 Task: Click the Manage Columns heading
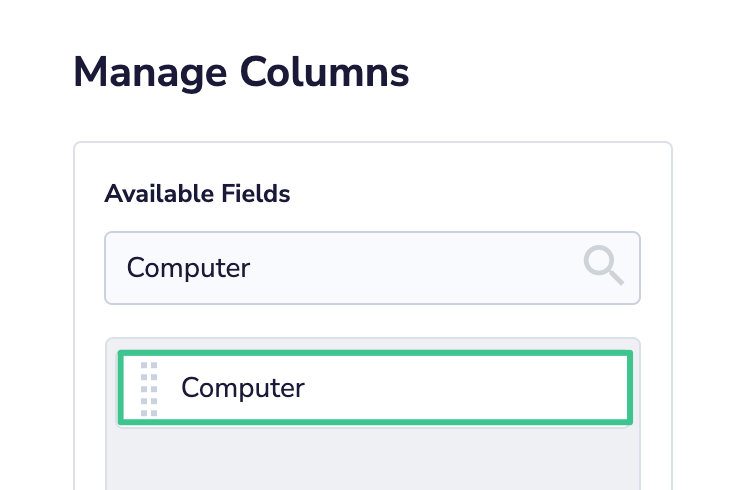click(x=241, y=73)
